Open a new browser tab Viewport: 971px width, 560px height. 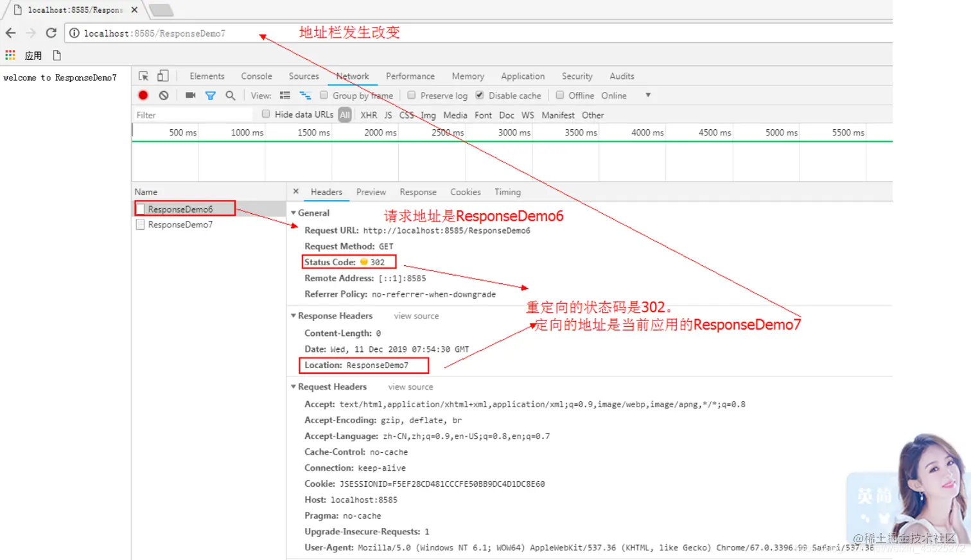coord(161,10)
